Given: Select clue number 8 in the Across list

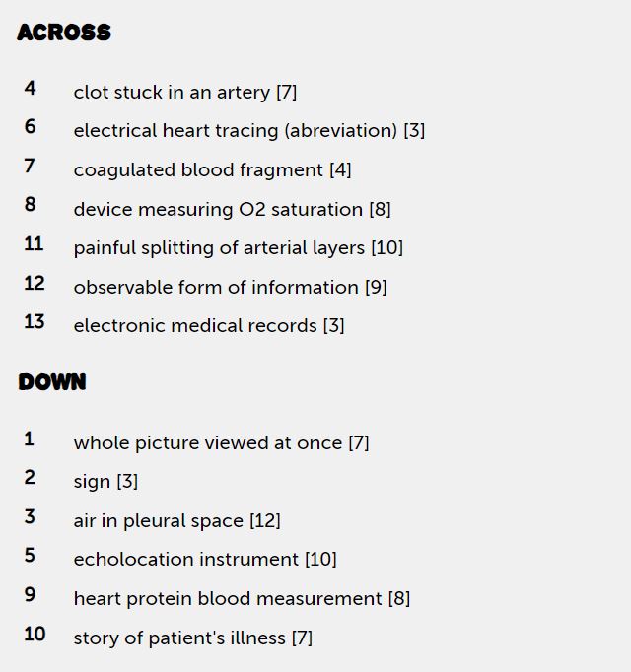Looking at the screenshot, I should [x=30, y=205].
